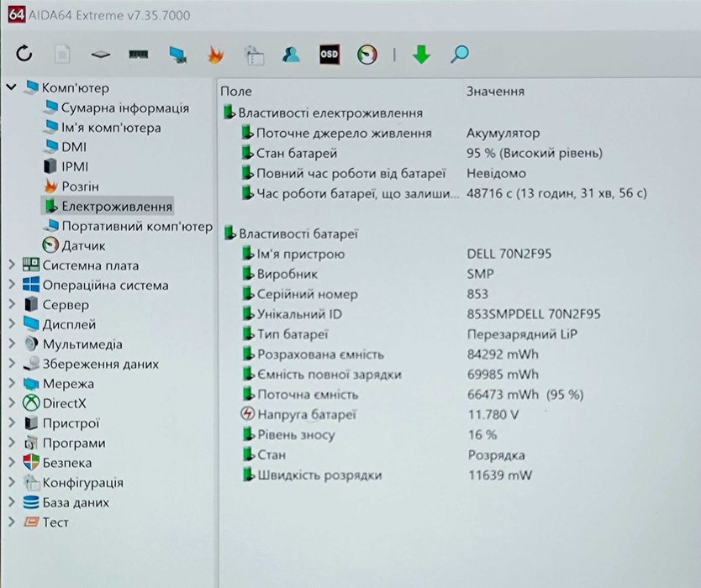
Task: Start the system stability test flame icon
Action: pos(216,55)
